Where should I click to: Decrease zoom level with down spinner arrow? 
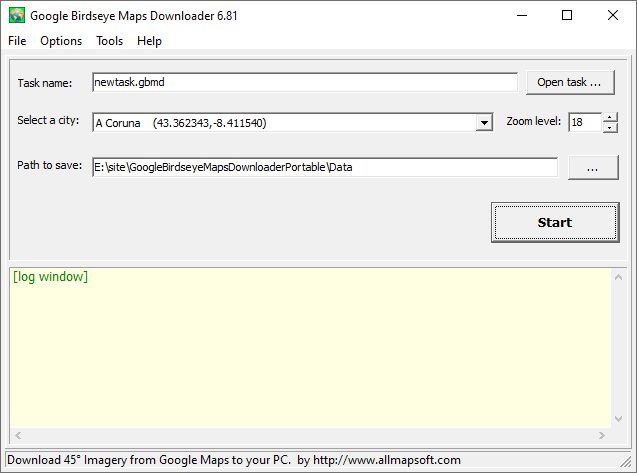pos(610,128)
